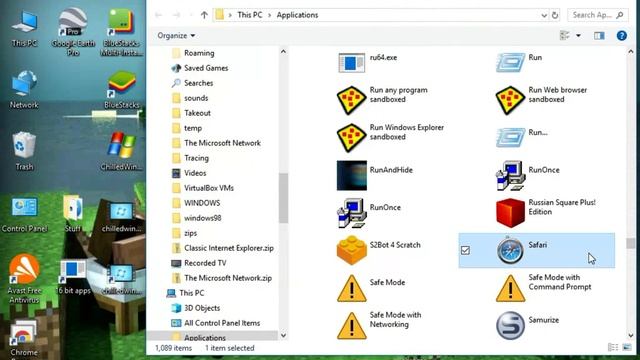Open the 16 bit apps desktop shortcut
The height and width of the screenshot is (360, 640).
(x=73, y=277)
